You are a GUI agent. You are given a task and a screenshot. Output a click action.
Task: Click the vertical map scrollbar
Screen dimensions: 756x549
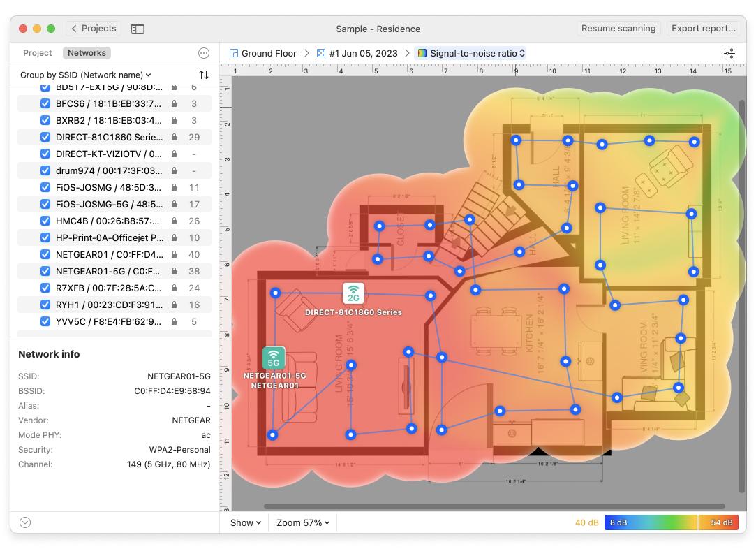click(x=743, y=296)
